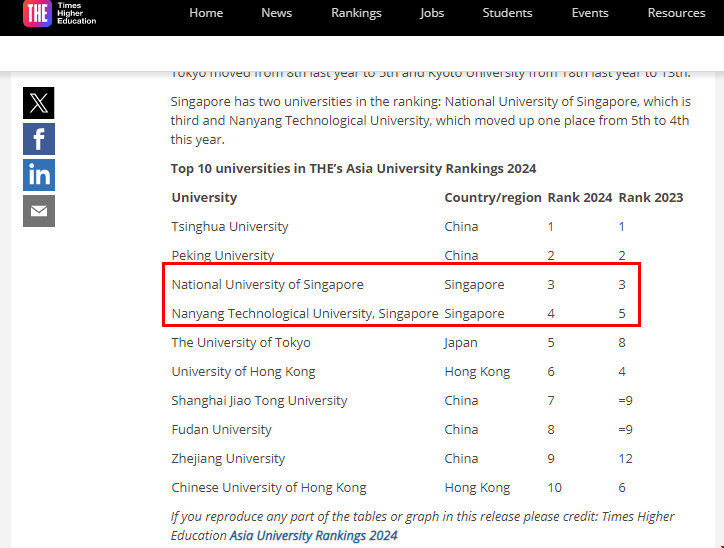The width and height of the screenshot is (724, 548).
Task: Share article via email icon
Action: tap(39, 211)
